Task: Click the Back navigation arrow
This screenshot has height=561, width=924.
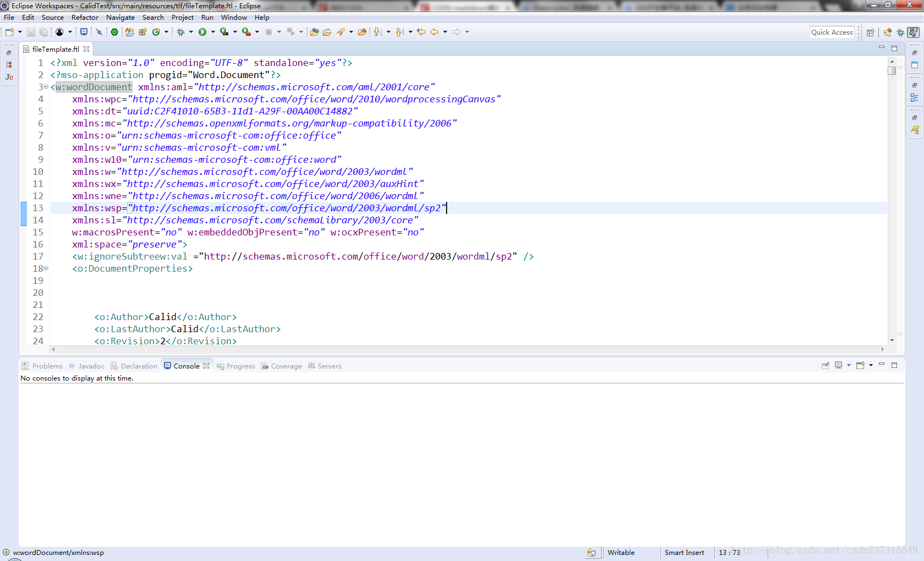Action: (x=435, y=32)
